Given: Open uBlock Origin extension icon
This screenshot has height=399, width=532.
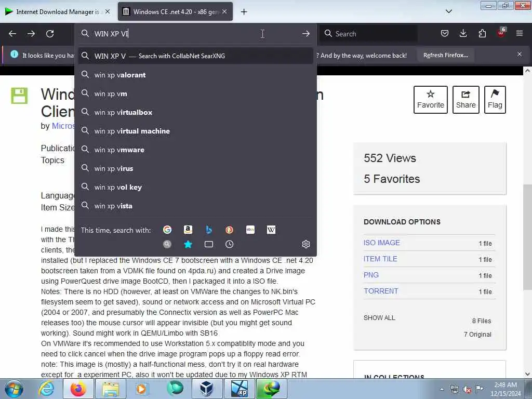Looking at the screenshot, I should tap(501, 33).
